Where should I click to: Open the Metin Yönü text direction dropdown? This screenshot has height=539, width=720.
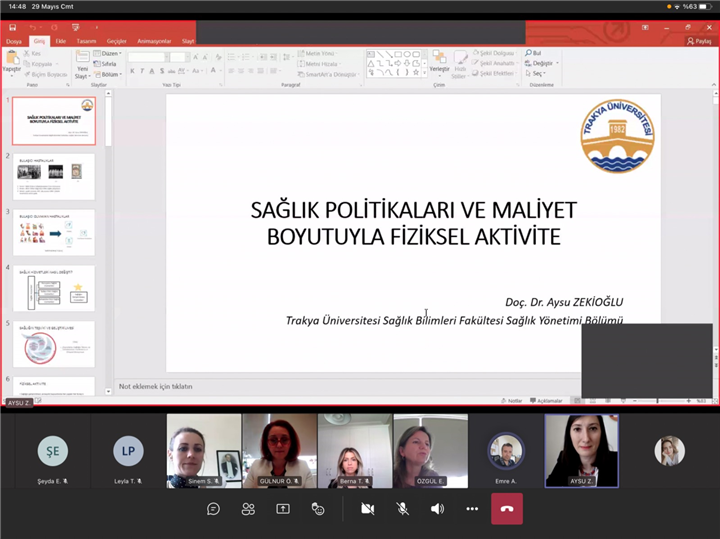[317, 54]
